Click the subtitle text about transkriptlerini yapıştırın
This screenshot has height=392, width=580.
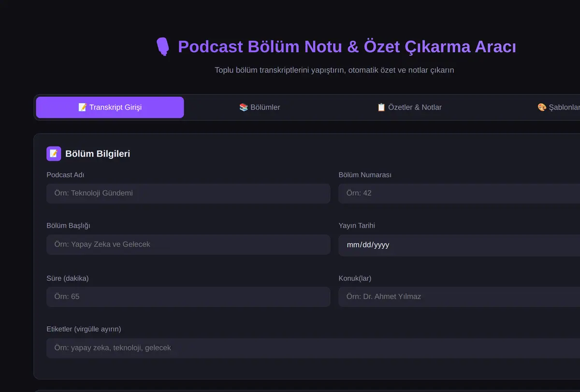(334, 70)
